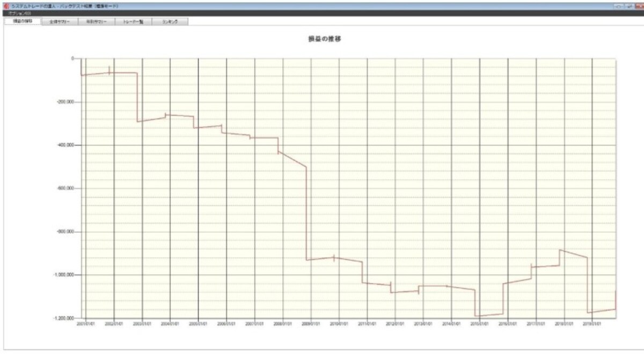
Task: Click the 2001/01/01 date axis label
Action: [x=86, y=324]
